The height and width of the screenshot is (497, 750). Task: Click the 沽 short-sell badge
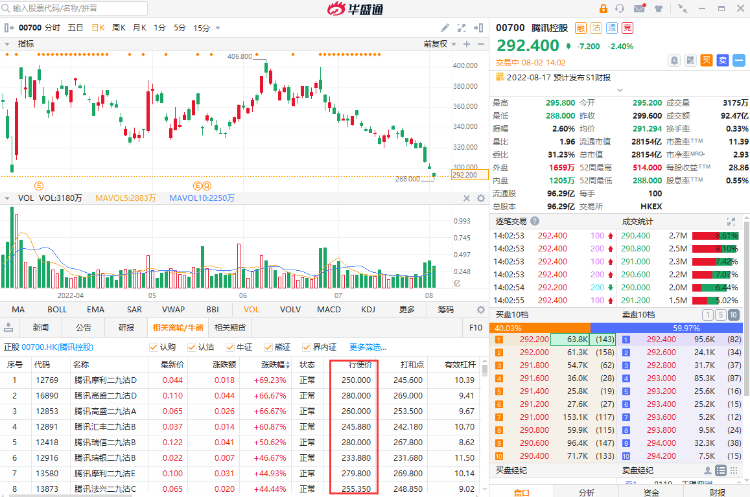click(596, 28)
